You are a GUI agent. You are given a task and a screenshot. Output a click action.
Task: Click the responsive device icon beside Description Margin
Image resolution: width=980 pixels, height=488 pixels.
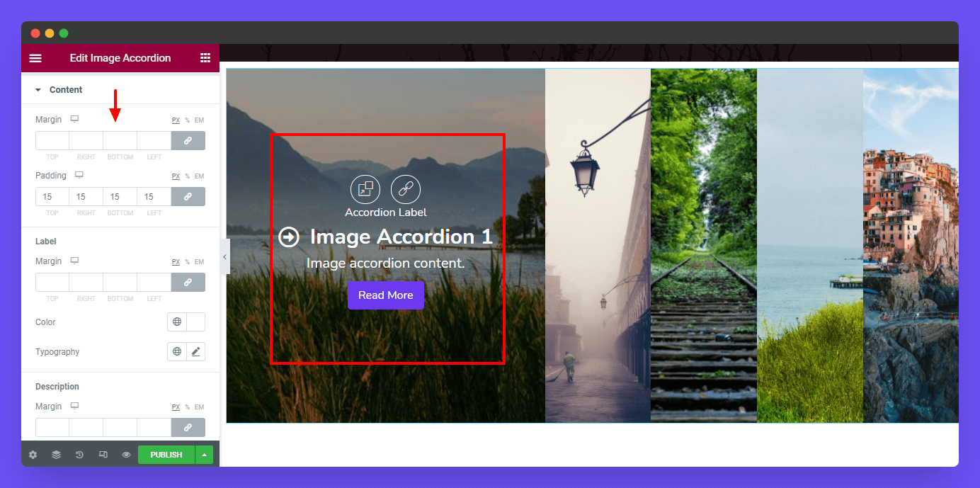74,406
